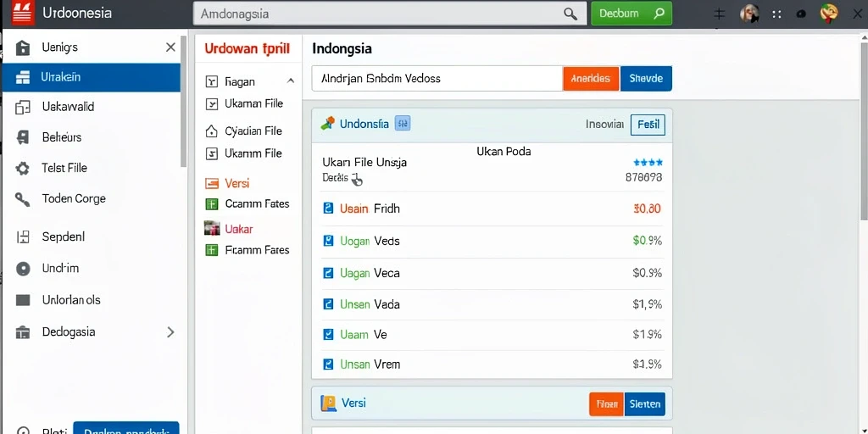Expand the Dedogasia submenu arrow
This screenshot has width=868, height=434.
[x=170, y=332]
